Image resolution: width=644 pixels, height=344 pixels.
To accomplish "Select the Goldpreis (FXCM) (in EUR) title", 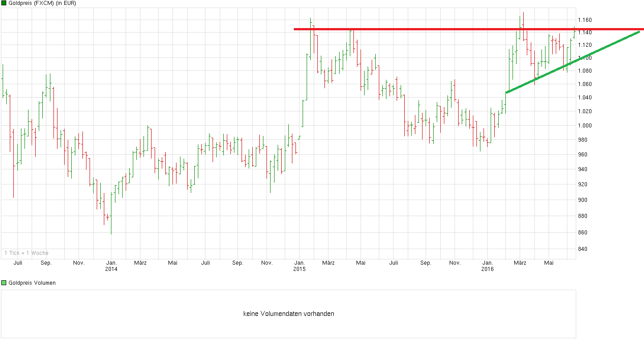I will click(x=42, y=3).
